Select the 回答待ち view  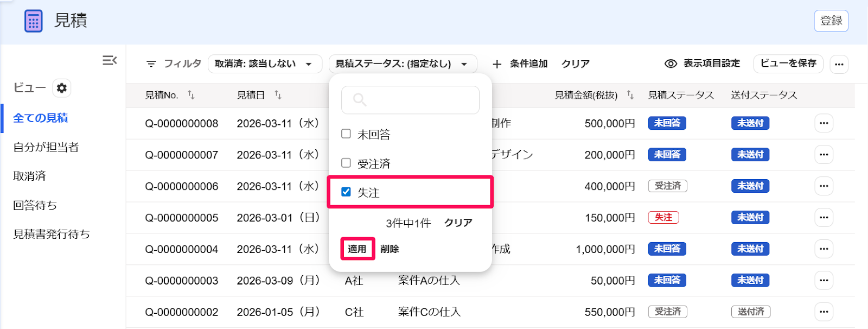pos(35,205)
